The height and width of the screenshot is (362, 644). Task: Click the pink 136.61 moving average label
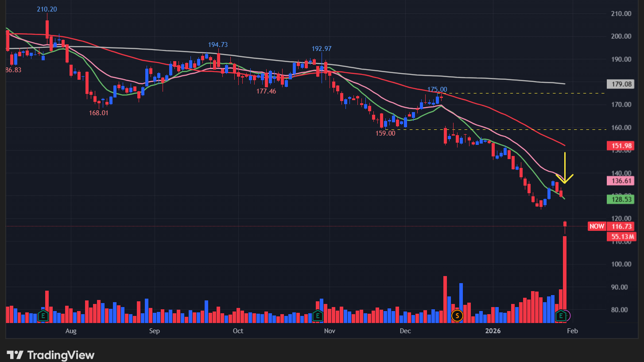620,181
